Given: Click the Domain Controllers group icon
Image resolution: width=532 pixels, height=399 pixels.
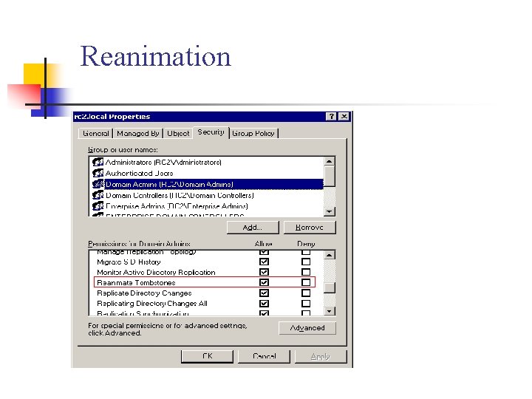Looking at the screenshot, I should [x=98, y=195].
